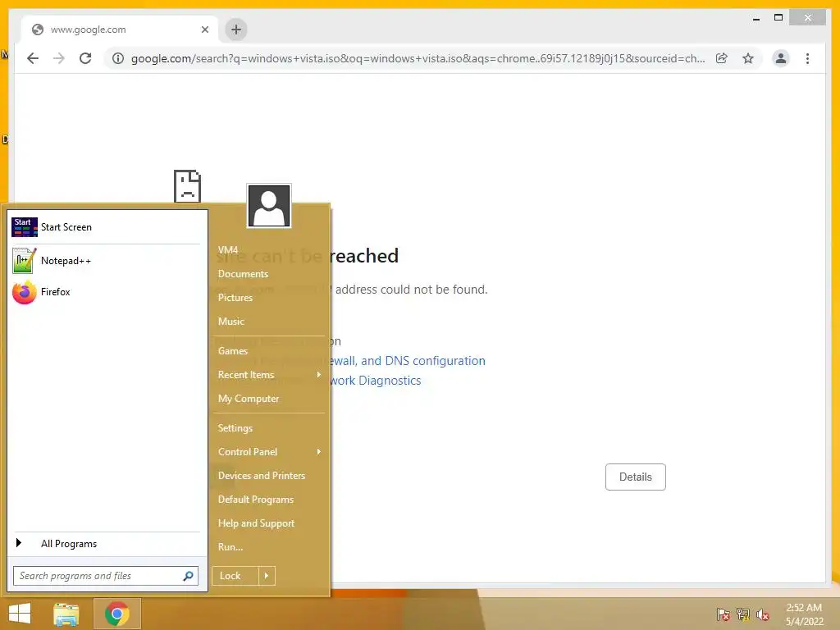The image size is (840, 630).
Task: Expand the Lock options arrow
Action: [267, 576]
